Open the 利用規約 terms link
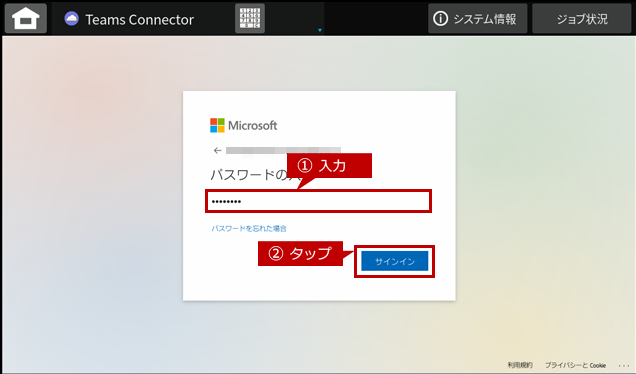Image resolution: width=636 pixels, height=374 pixels. click(x=520, y=365)
